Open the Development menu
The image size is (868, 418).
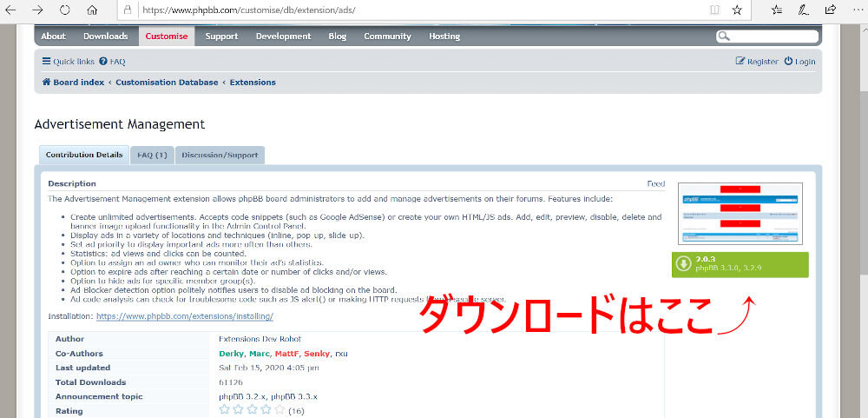click(284, 36)
